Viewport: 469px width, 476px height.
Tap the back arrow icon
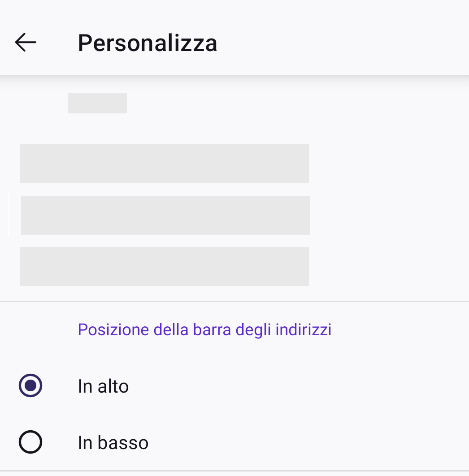26,43
